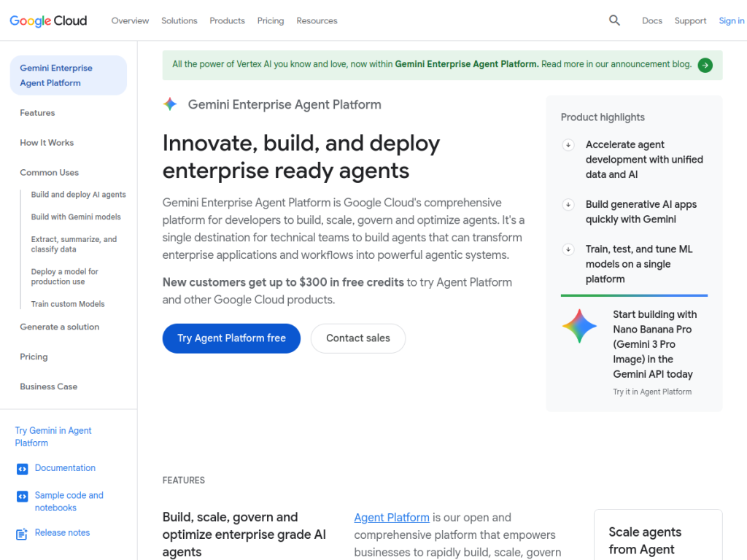Click the Gemini sparkle icon beside product title
The image size is (747, 560).
pyautogui.click(x=170, y=104)
